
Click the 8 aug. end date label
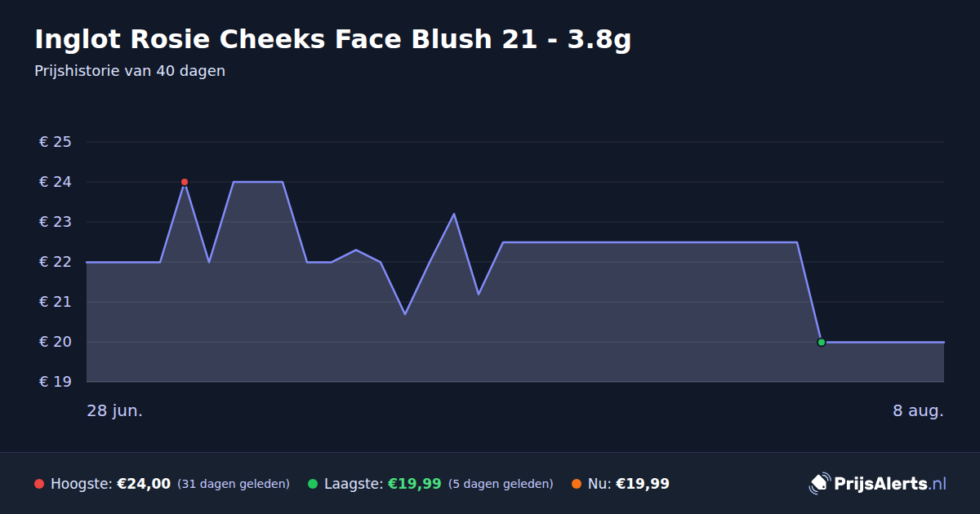tap(918, 410)
